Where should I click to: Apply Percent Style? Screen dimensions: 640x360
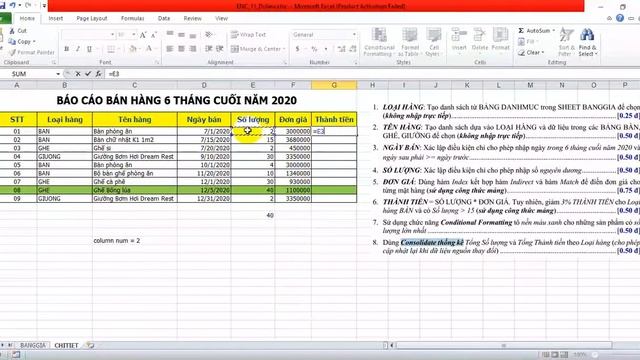314,49
